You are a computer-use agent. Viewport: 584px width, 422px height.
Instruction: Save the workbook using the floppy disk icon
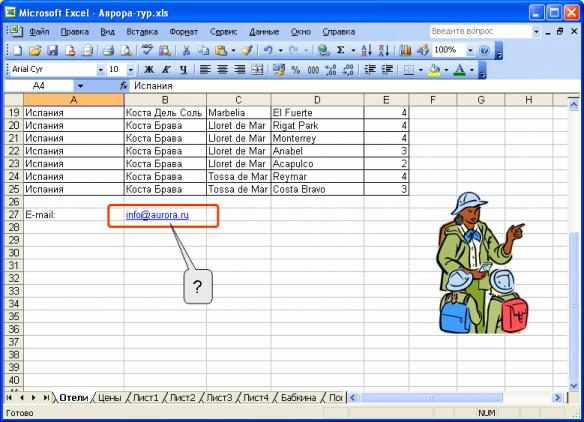[52, 50]
